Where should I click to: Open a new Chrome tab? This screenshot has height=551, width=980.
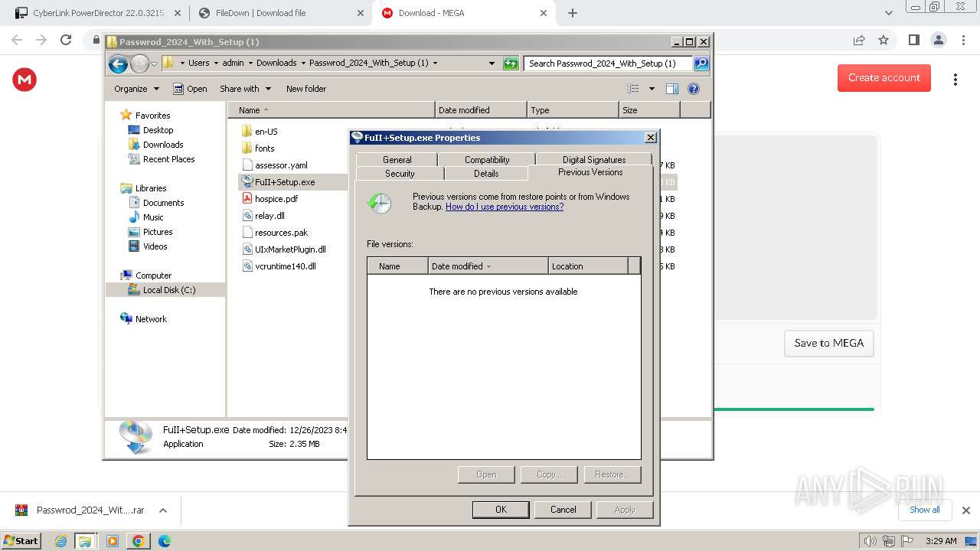coord(572,13)
